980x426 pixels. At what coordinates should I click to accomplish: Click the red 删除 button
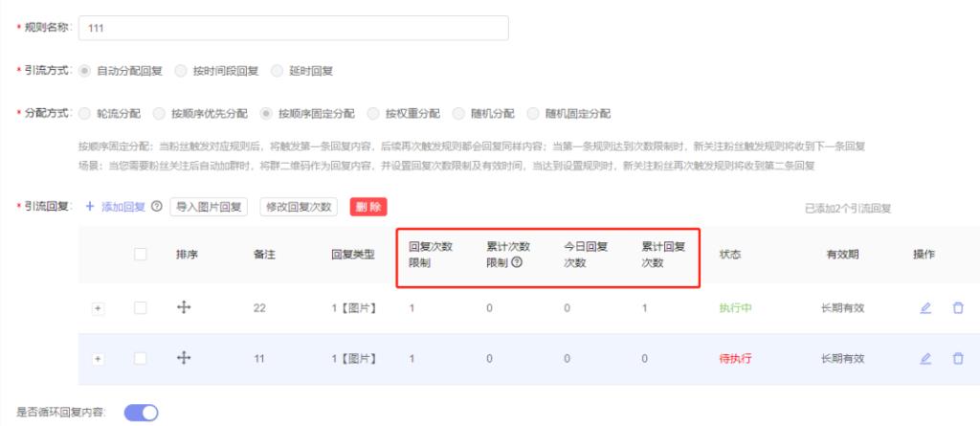[x=368, y=207]
